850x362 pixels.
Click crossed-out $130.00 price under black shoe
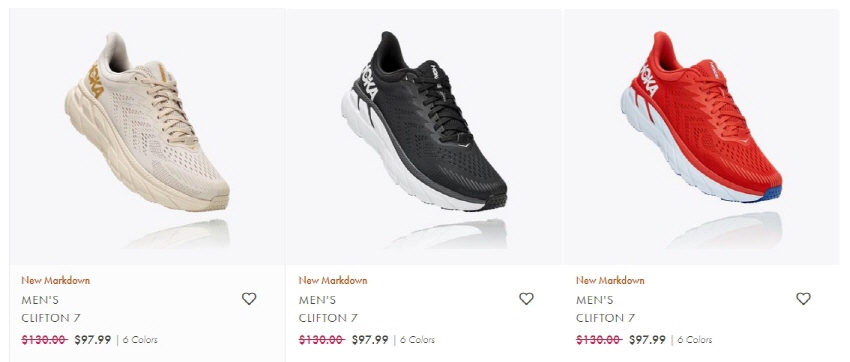[x=321, y=340]
